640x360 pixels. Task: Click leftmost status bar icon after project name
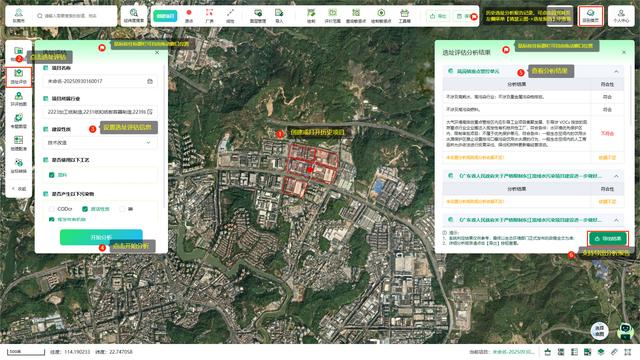(548, 352)
